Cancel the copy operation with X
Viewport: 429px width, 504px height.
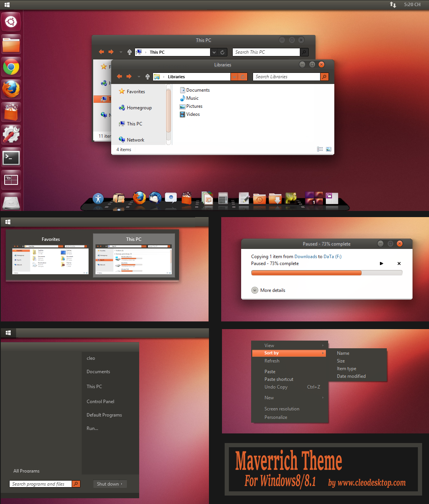[399, 264]
